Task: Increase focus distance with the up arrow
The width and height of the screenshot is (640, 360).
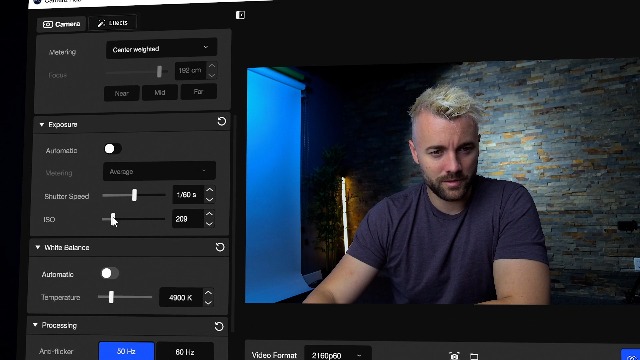Action: (x=212, y=66)
